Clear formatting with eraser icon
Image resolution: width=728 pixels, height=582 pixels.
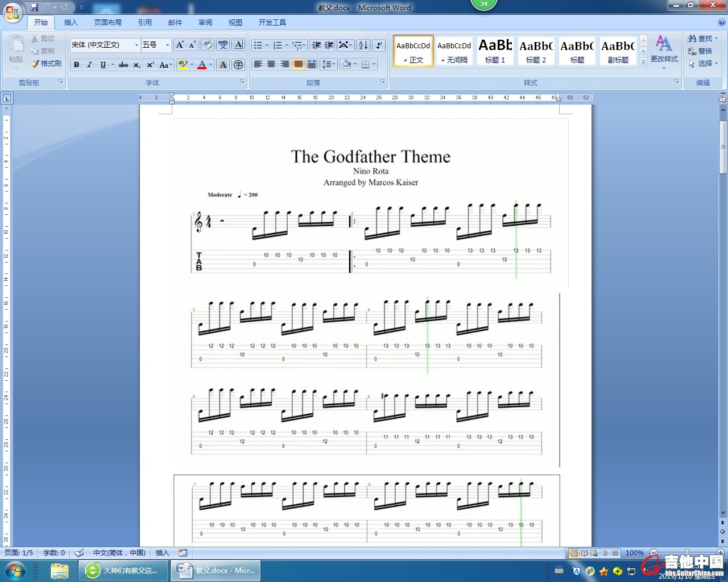(x=208, y=45)
